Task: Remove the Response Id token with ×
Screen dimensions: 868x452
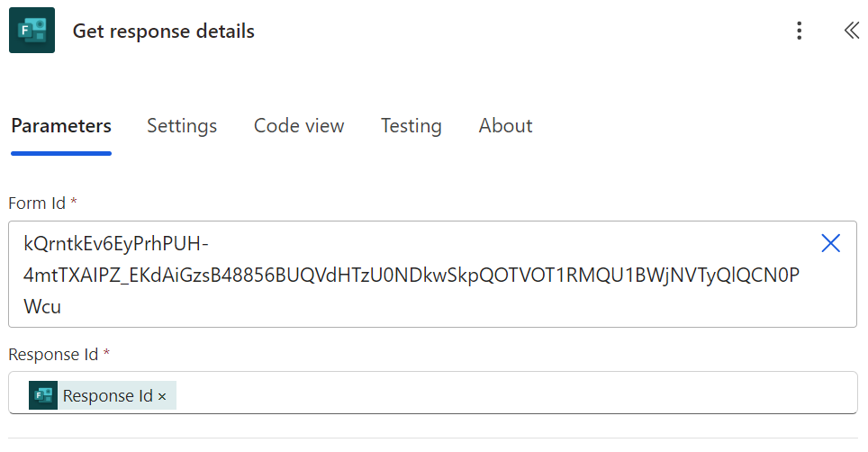Action: 162,396
